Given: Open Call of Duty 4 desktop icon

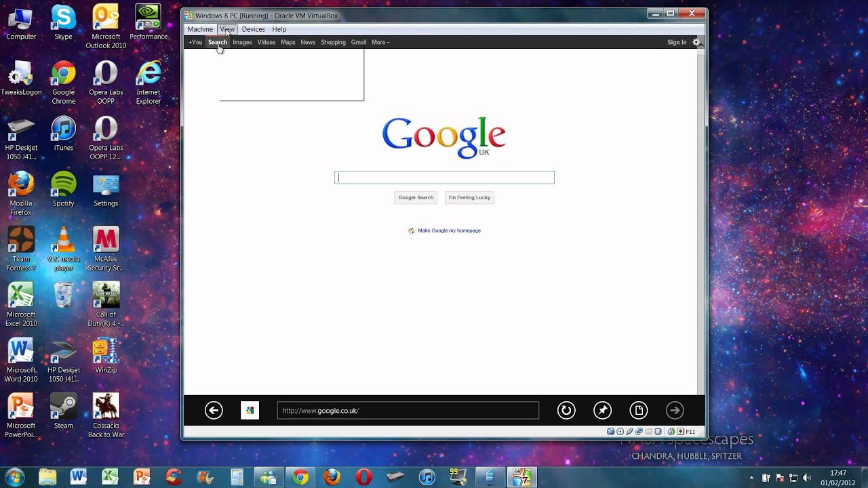Looking at the screenshot, I should (x=106, y=304).
